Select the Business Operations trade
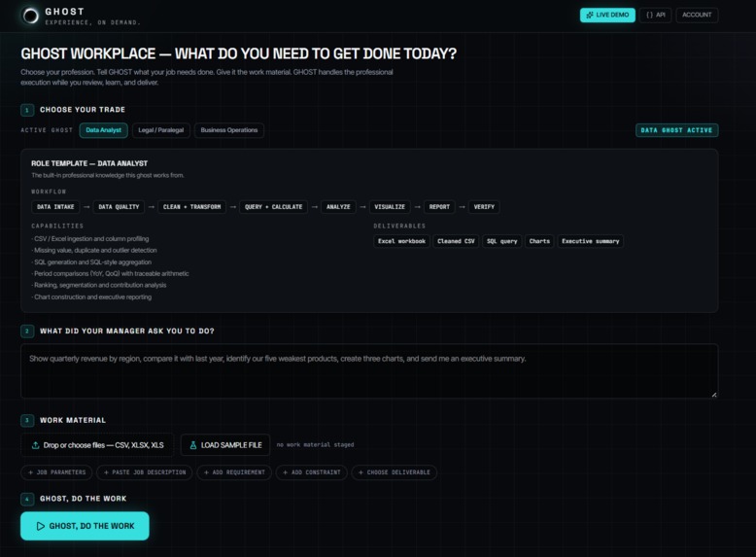Image resolution: width=756 pixels, height=557 pixels. [x=229, y=130]
